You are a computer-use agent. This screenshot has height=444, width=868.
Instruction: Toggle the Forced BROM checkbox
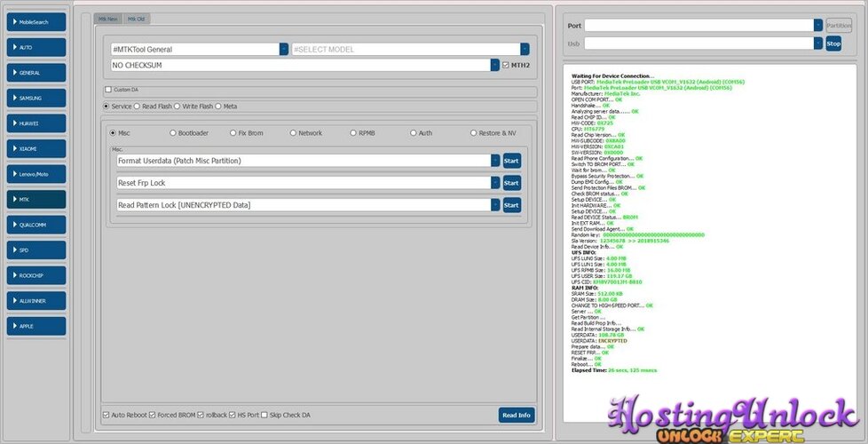point(152,415)
